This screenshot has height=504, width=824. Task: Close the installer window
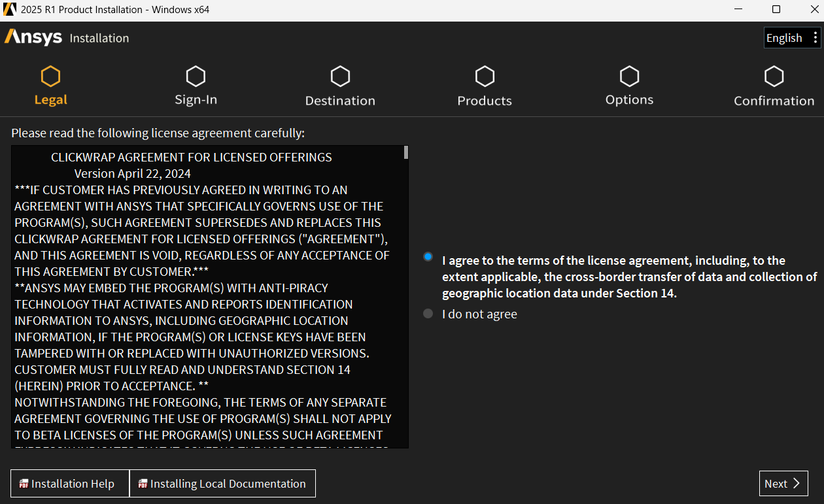tap(813, 10)
